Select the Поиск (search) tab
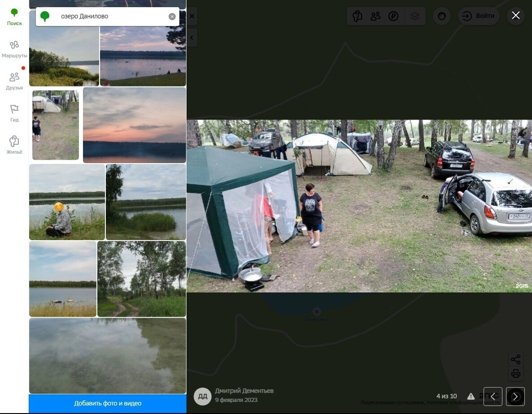 tap(14, 17)
